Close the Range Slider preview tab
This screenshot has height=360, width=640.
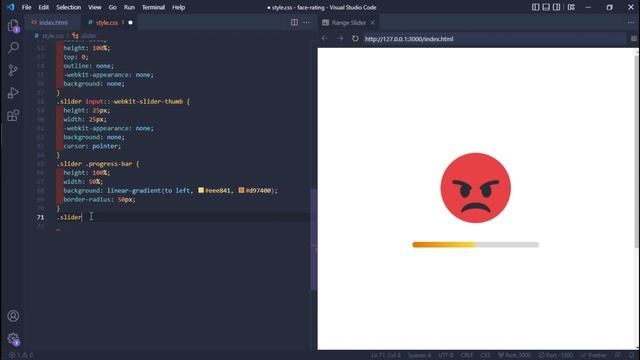372,22
